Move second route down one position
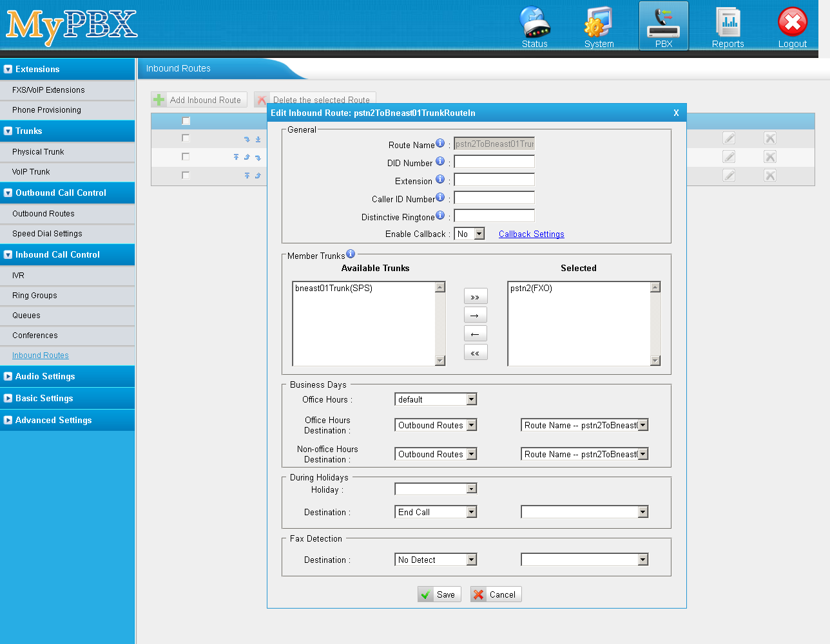Viewport: 830px width, 644px height. click(258, 157)
